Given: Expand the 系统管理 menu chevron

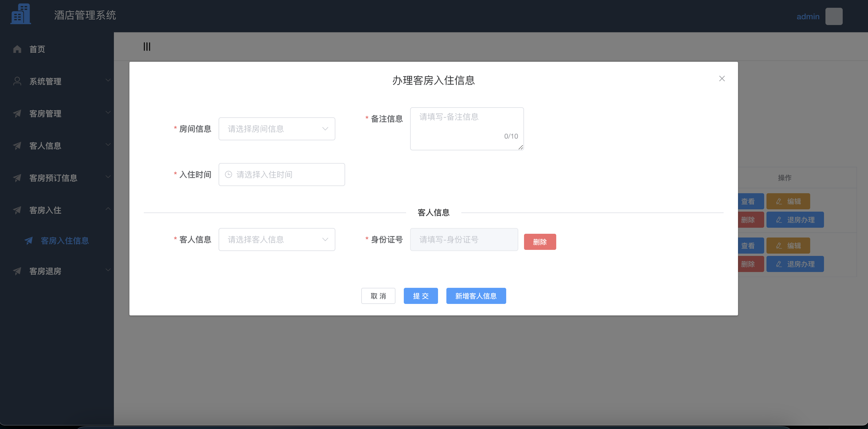Looking at the screenshot, I should [108, 80].
